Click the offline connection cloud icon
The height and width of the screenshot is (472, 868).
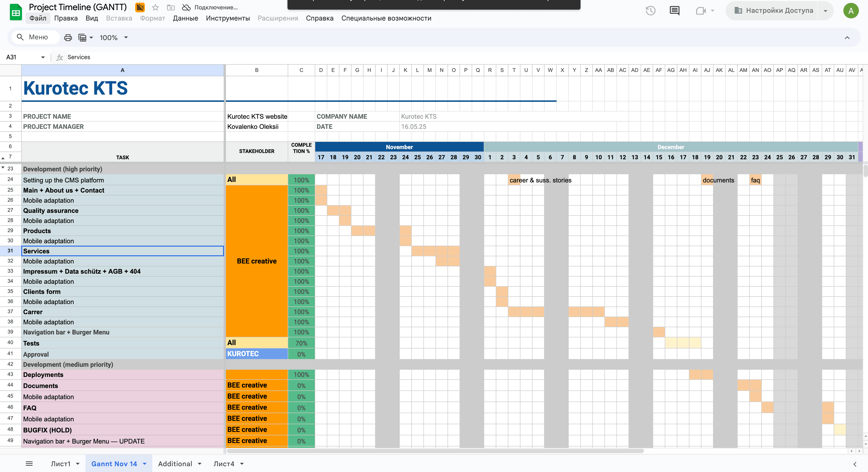(x=186, y=7)
